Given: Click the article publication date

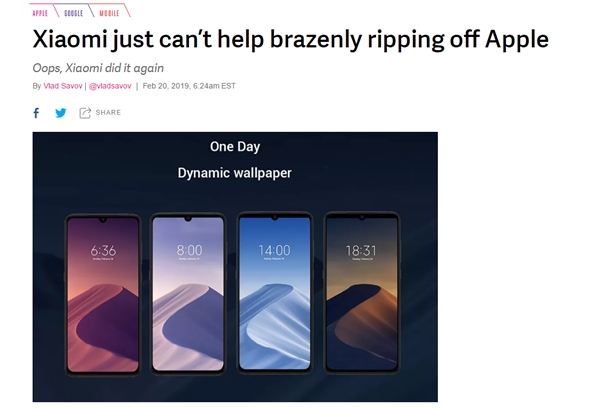Looking at the screenshot, I should 189,86.
